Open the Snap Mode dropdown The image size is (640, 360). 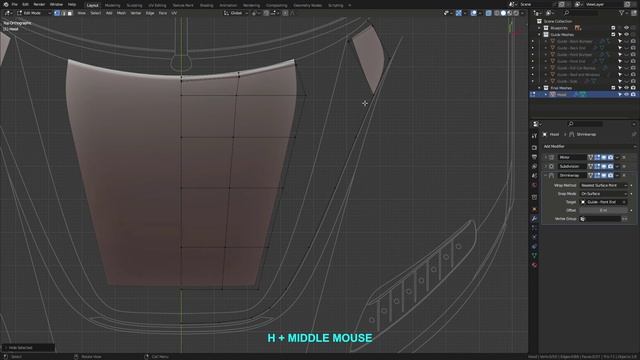coord(603,193)
